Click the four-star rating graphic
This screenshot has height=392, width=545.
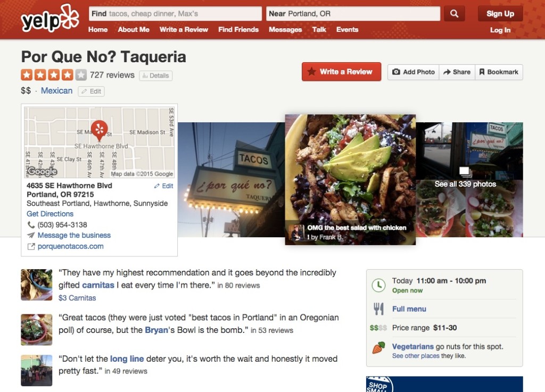[x=54, y=75]
